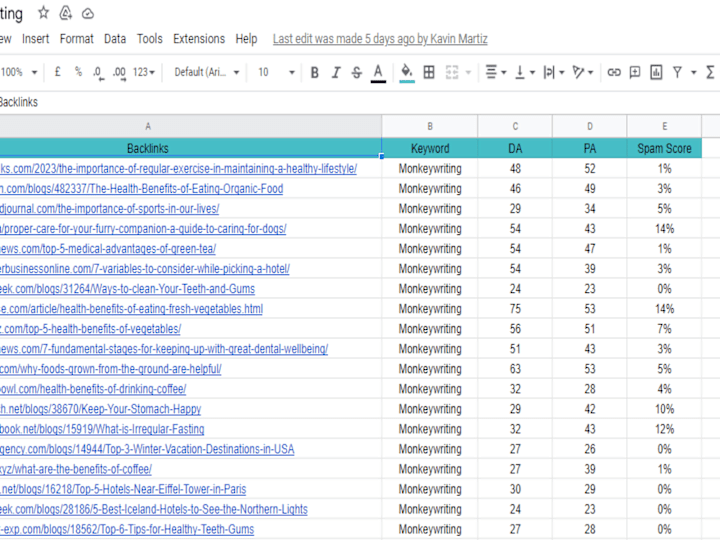Open the functions sigma icon
This screenshot has height=540, width=720.
pos(710,72)
